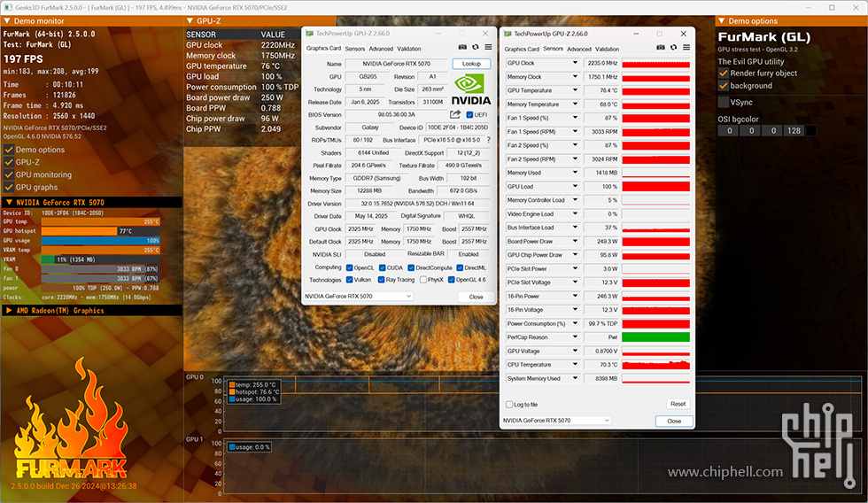Enable Log to file checkbox in Sensors
Viewport: 868px width, 503px height.
tap(508, 405)
